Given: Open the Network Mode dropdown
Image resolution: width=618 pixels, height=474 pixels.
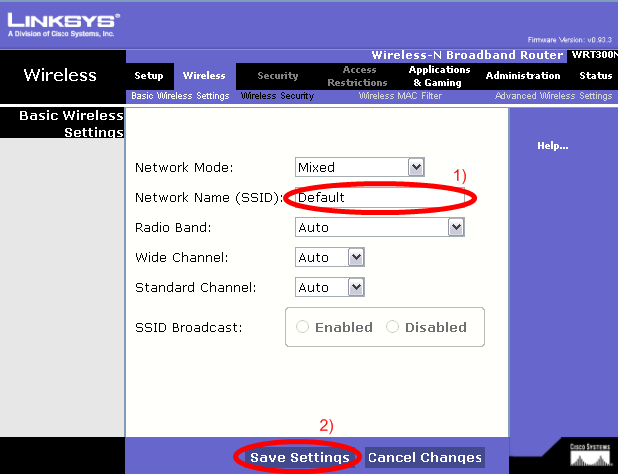Looking at the screenshot, I should (x=417, y=167).
